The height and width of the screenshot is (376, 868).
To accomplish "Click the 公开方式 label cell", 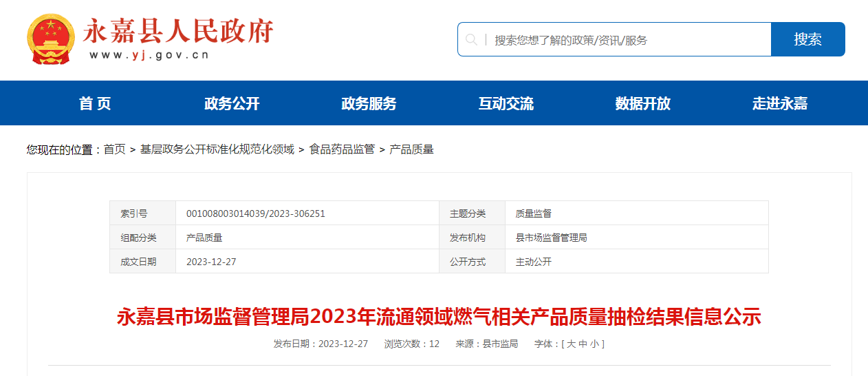I will [472, 262].
